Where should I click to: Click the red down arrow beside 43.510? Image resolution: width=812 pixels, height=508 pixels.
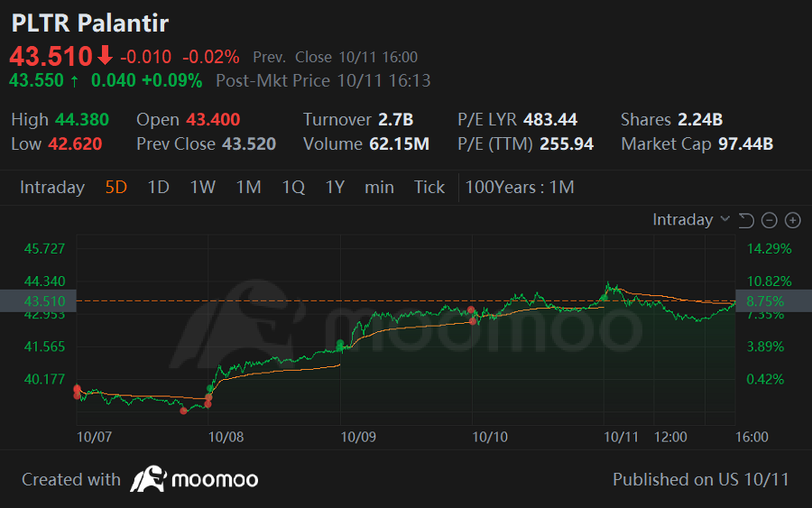coord(106,55)
